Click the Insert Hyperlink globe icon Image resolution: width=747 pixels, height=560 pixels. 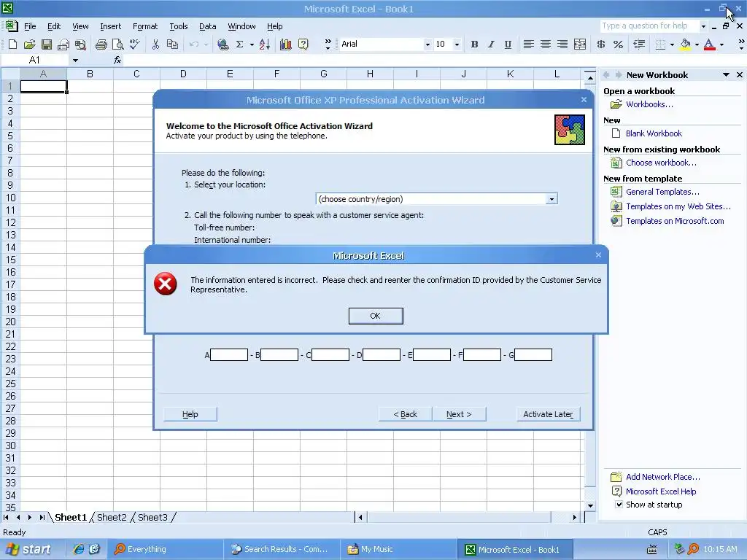[222, 44]
